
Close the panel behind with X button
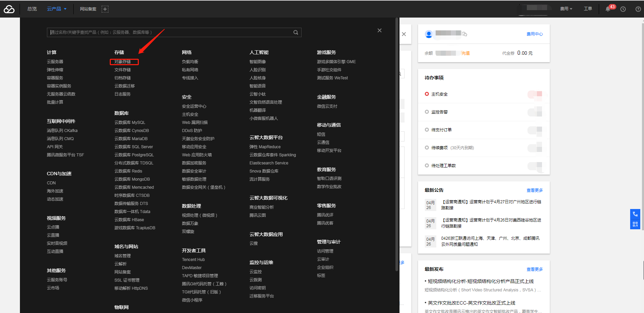[x=404, y=34]
